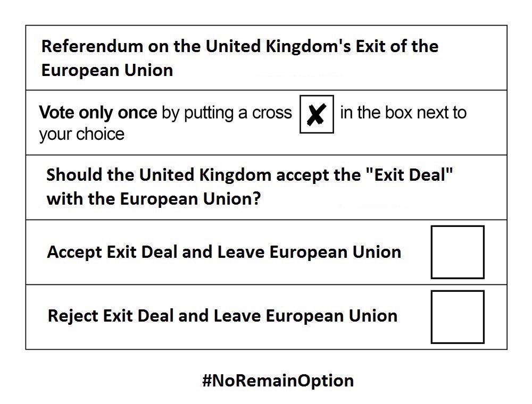
Task: Tick the box beside Accept Exit Deal
Action: point(458,252)
